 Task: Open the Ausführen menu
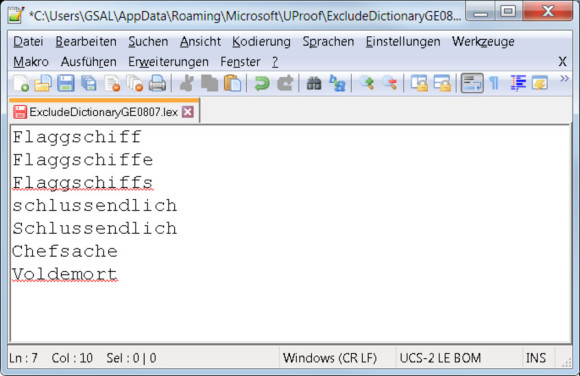(88, 62)
